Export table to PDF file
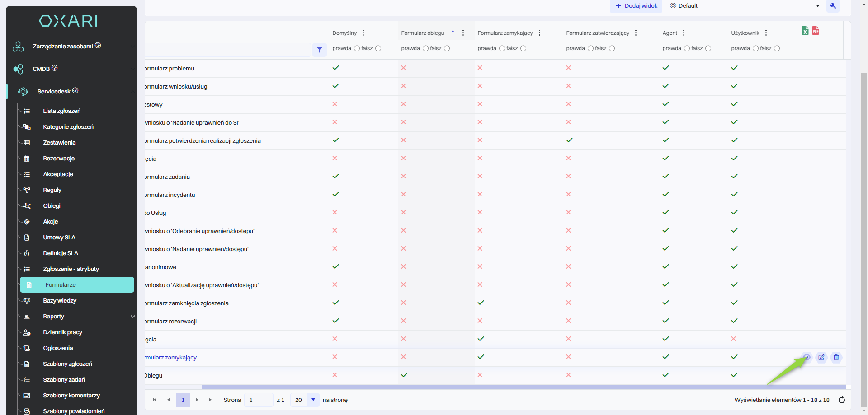This screenshot has width=868, height=415. (x=816, y=31)
